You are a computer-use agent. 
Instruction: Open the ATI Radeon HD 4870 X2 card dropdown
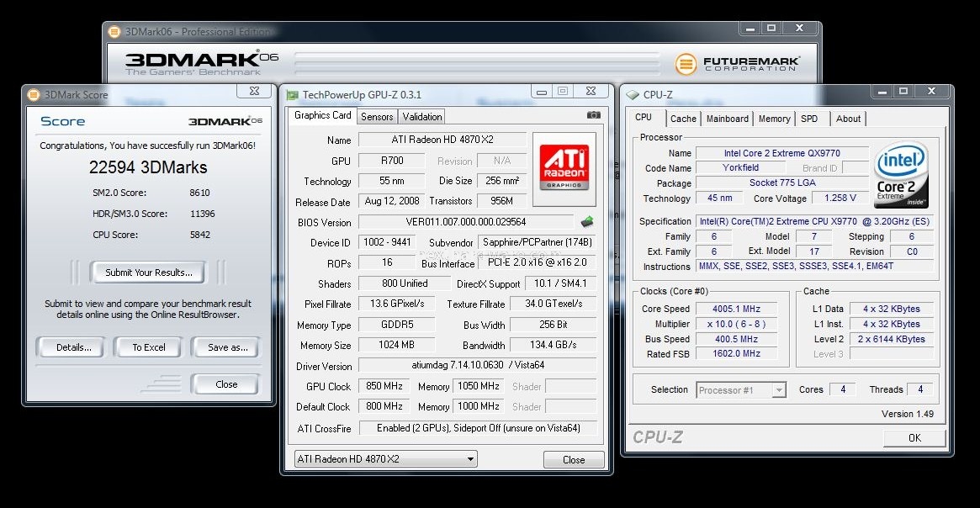point(385,459)
